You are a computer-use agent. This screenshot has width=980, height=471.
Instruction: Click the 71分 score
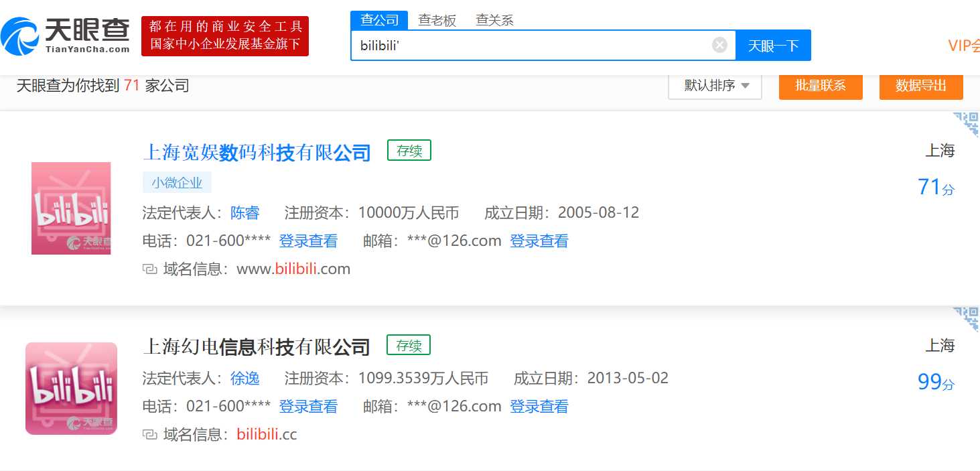click(936, 187)
